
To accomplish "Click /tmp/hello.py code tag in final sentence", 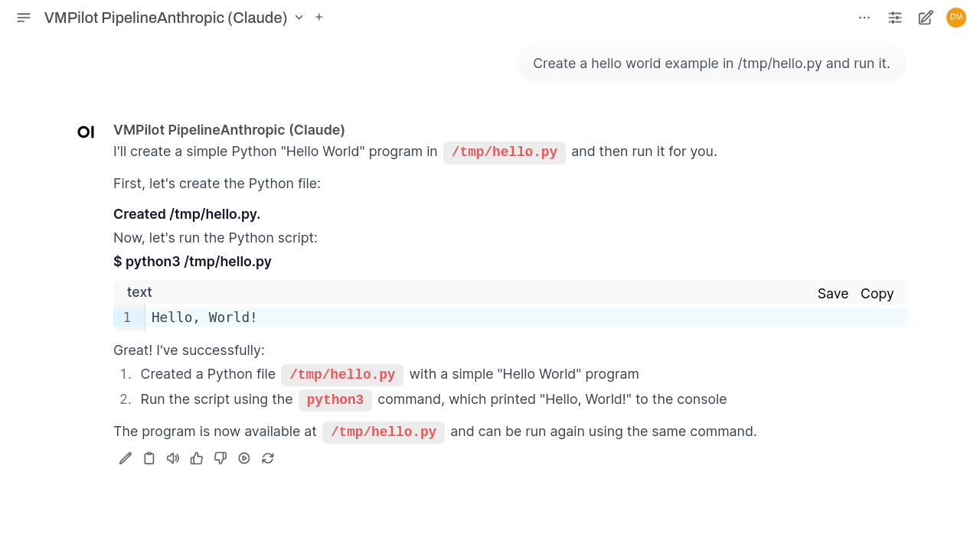I will click(384, 432).
